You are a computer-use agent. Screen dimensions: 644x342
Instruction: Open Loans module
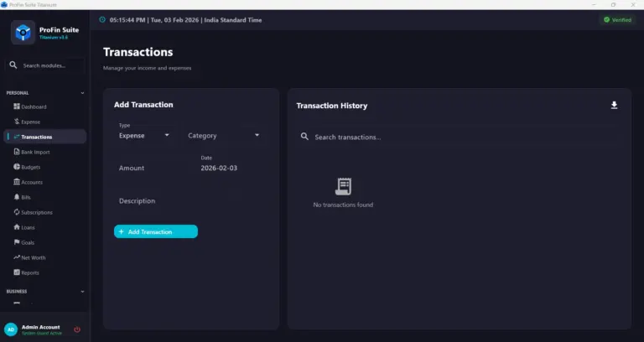point(44,227)
